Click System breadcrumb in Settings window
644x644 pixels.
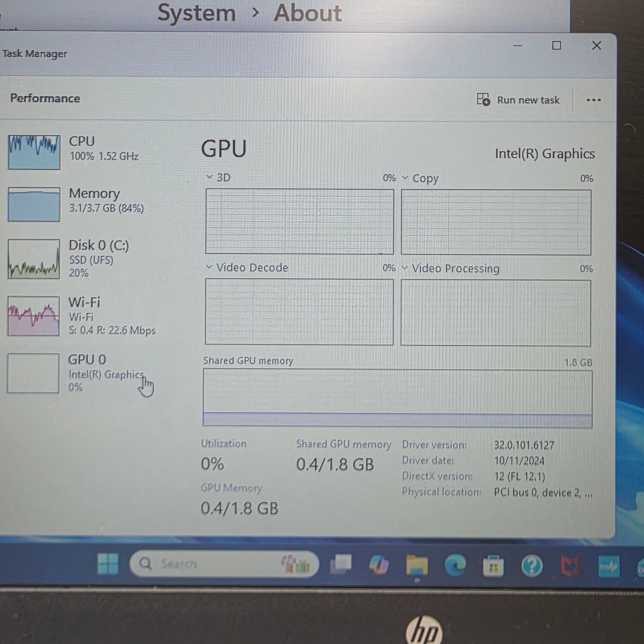(x=197, y=12)
